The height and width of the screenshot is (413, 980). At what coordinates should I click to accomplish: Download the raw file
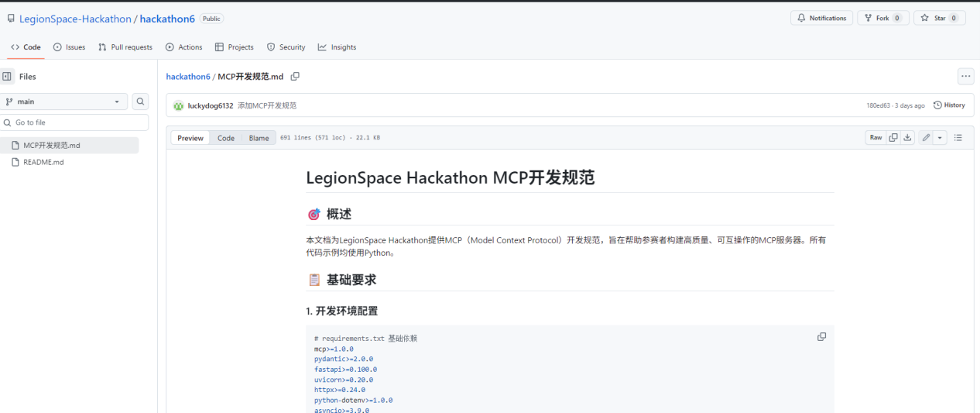(x=907, y=137)
